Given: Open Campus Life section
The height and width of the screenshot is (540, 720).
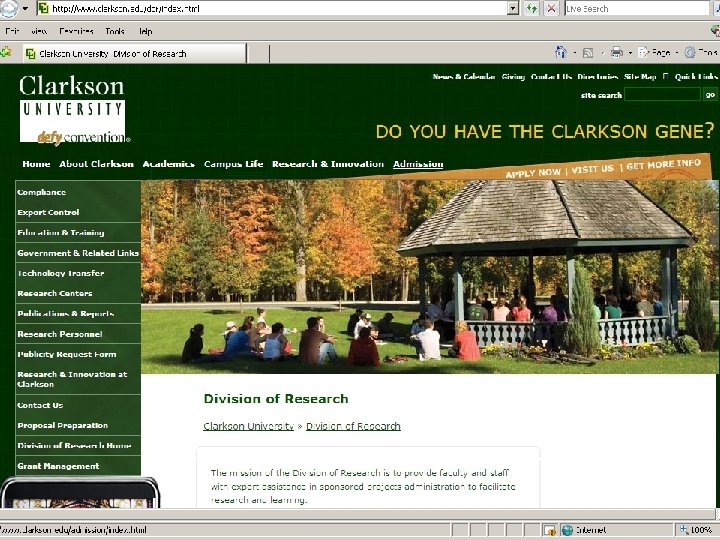Looking at the screenshot, I should 234,164.
